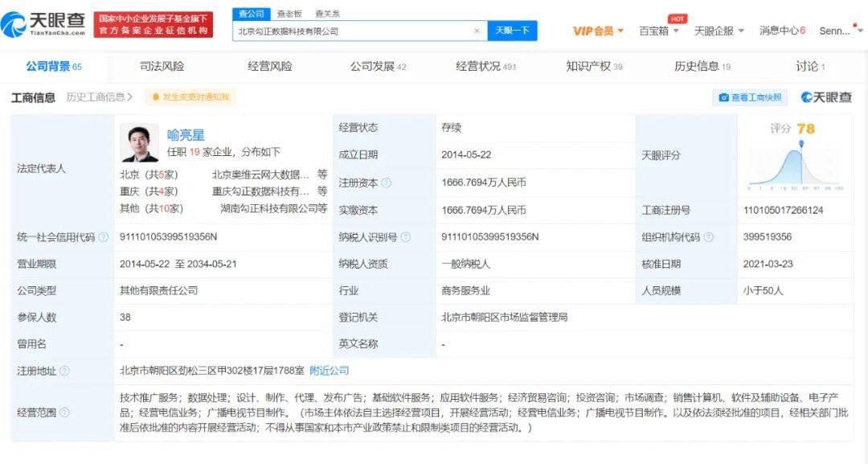Click the 北京（共5家） entry
This screenshot has height=464, width=868.
[x=149, y=175]
